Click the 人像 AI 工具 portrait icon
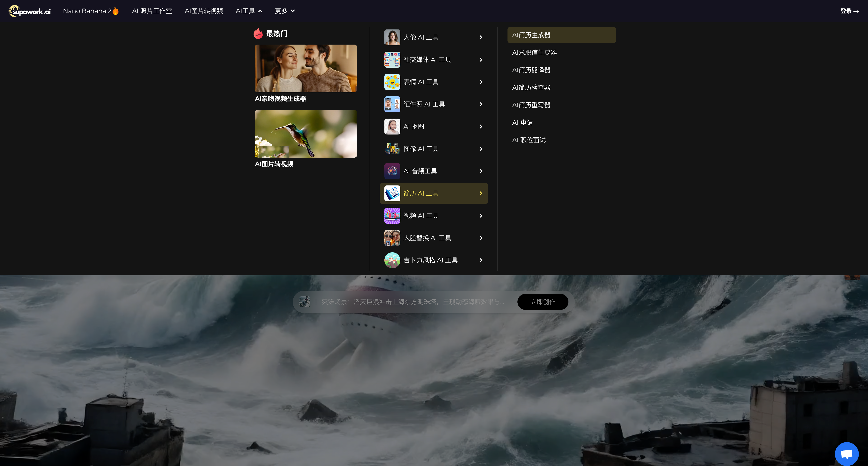868x466 pixels. [392, 37]
